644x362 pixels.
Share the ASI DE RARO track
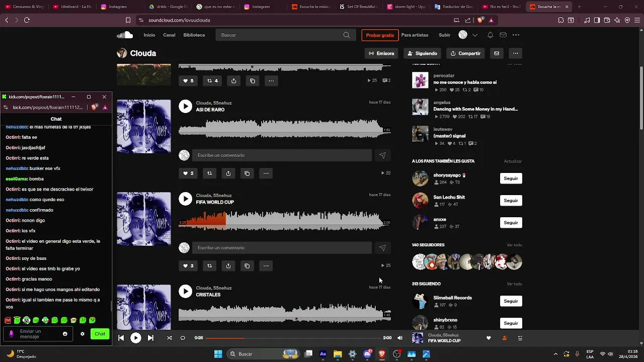[228, 173]
